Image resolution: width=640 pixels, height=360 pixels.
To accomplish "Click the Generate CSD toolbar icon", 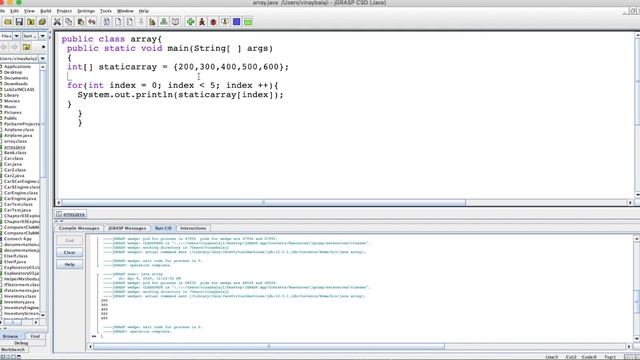I will [107, 22].
